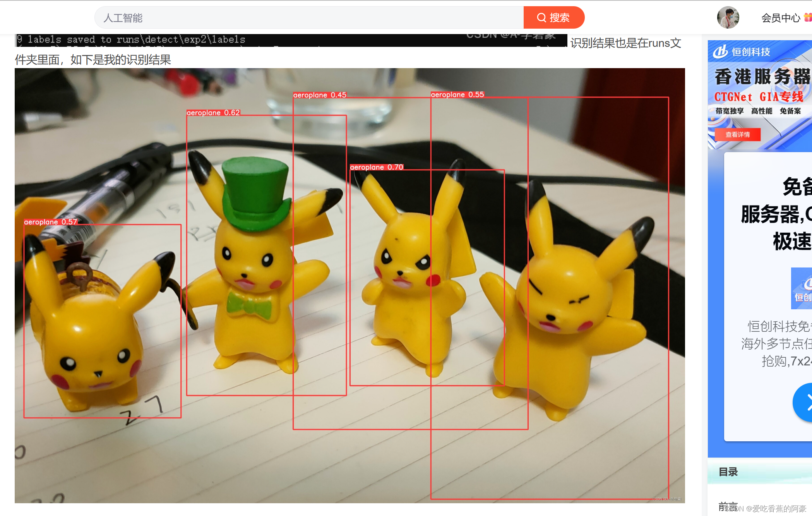The image size is (812, 516).
Task: Click the 恒创科技 logo in ad banner
Action: pyautogui.click(x=742, y=51)
